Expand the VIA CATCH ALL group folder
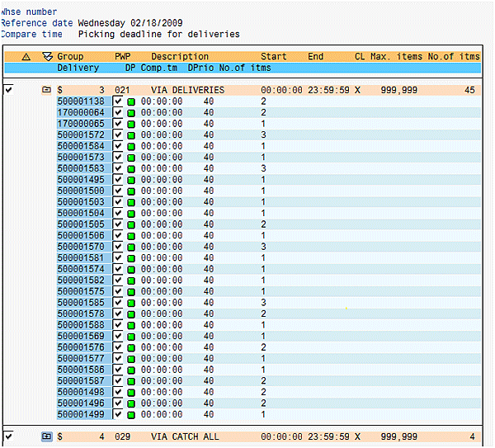 pyautogui.click(x=47, y=436)
